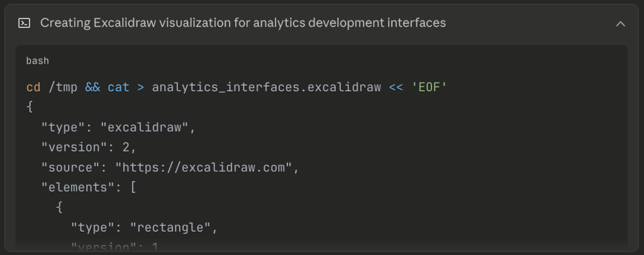Click the 'cd' command in the code
644x255 pixels.
(x=33, y=87)
